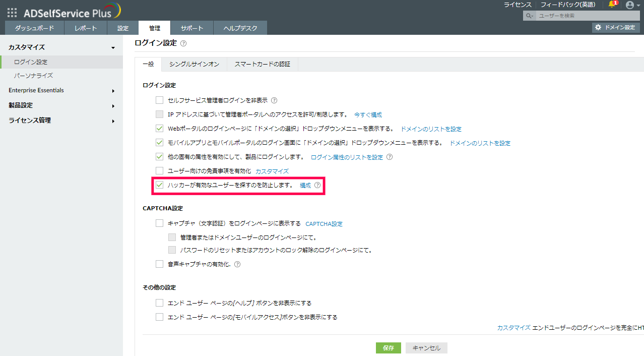Image resolution: width=644 pixels, height=356 pixels.
Task: Toggle IPアドレスに基づいて管理者ポータル checkbox
Action: tap(160, 114)
